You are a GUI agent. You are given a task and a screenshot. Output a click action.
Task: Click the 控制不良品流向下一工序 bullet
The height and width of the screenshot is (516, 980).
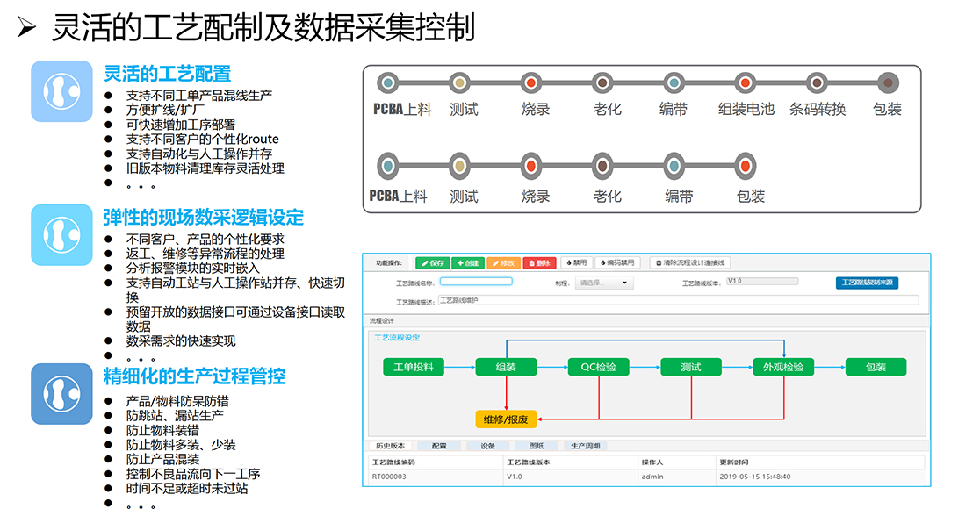pos(193,474)
